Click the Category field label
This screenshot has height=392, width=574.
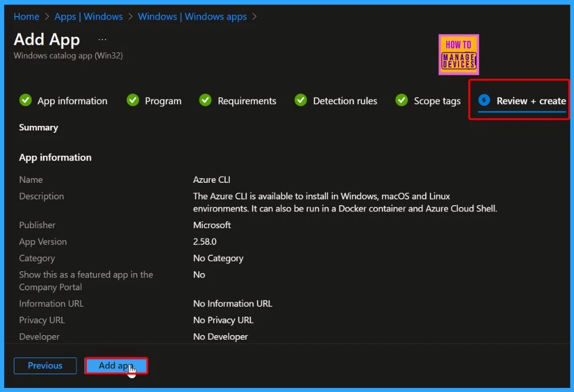pyautogui.click(x=37, y=258)
